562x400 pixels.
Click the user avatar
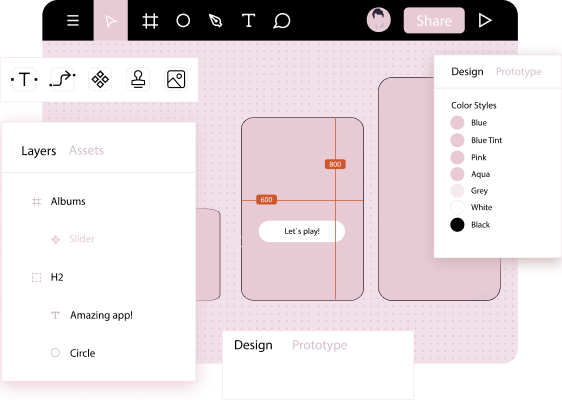tap(378, 20)
